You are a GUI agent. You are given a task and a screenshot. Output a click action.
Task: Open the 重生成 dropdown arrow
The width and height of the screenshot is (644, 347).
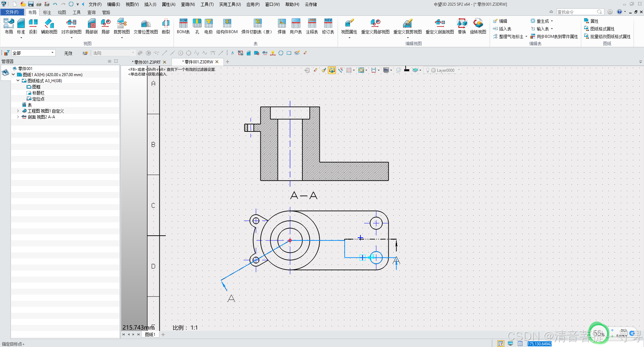(x=552, y=21)
